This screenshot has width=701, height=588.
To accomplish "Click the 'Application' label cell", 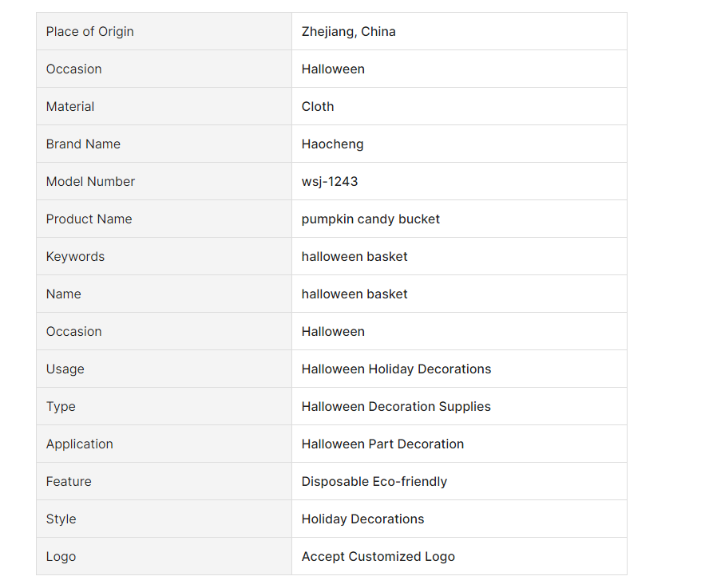I will pyautogui.click(x=79, y=444).
